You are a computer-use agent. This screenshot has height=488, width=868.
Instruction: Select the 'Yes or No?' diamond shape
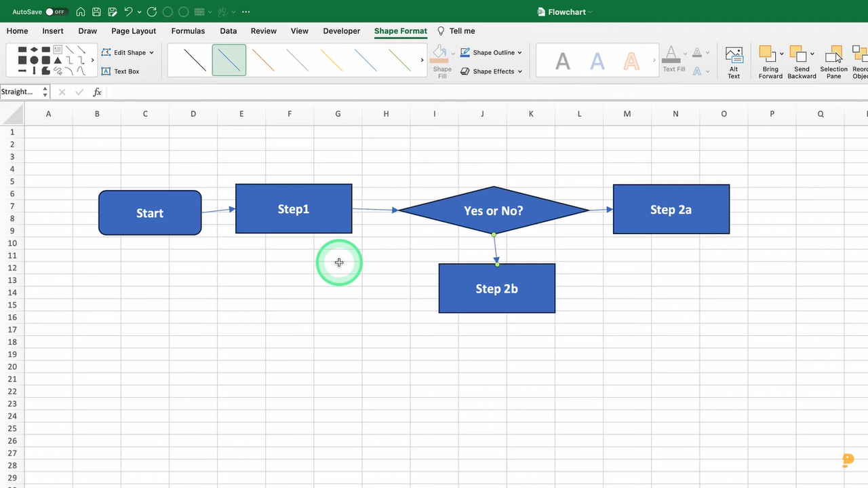coord(494,210)
